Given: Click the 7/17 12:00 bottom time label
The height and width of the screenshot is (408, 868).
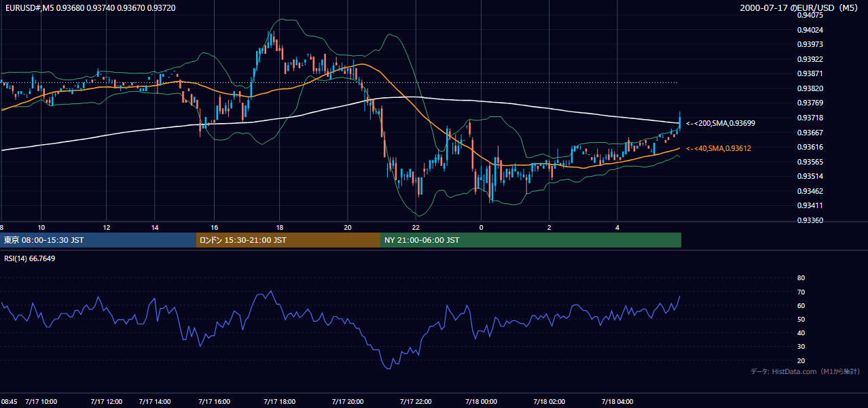Looking at the screenshot, I should 106,402.
